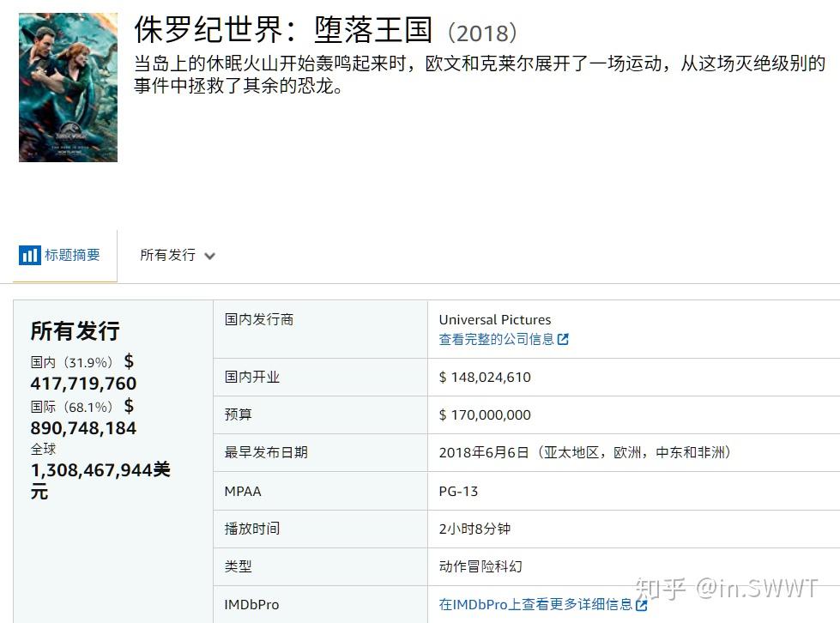Open the 查看完整的公司信息 link
The image size is (840, 623).
tap(496, 339)
